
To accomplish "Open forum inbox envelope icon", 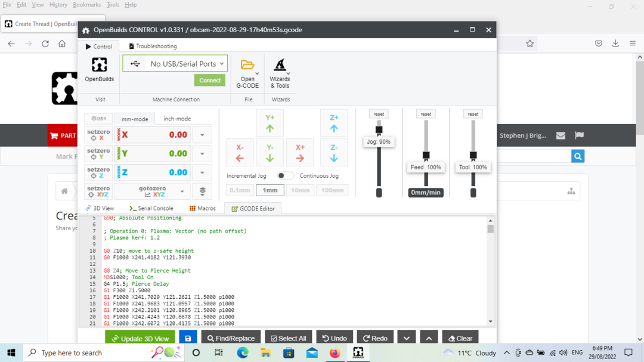I will coord(561,135).
